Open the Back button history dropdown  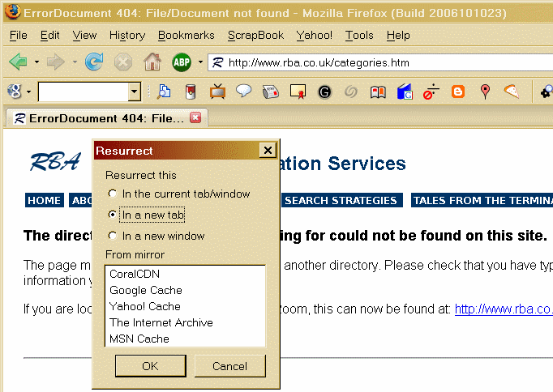click(x=36, y=62)
